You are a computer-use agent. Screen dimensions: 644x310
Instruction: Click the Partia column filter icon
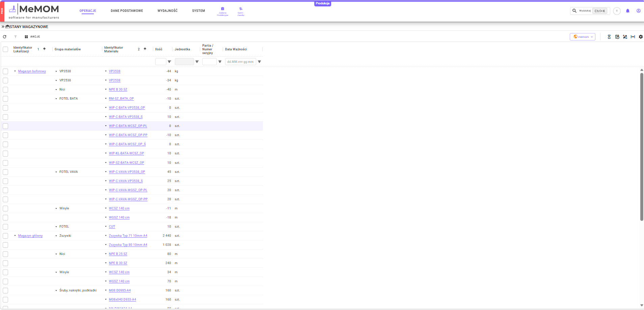pos(220,62)
